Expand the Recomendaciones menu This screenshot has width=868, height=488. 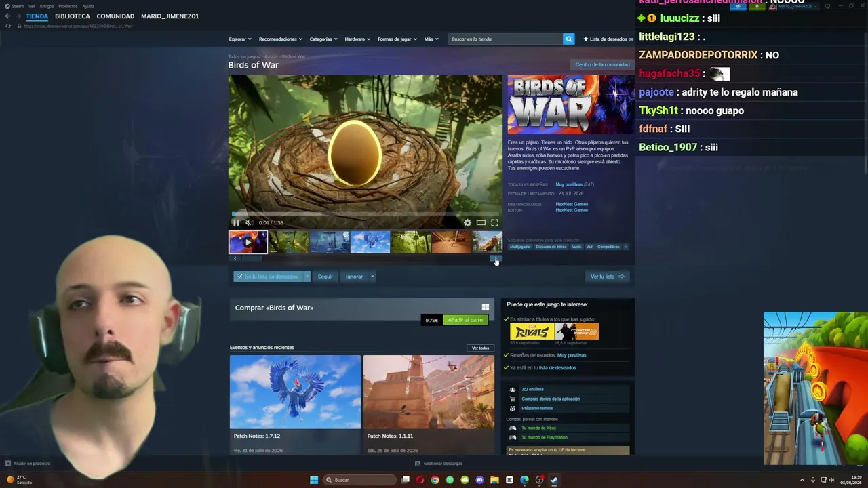281,39
